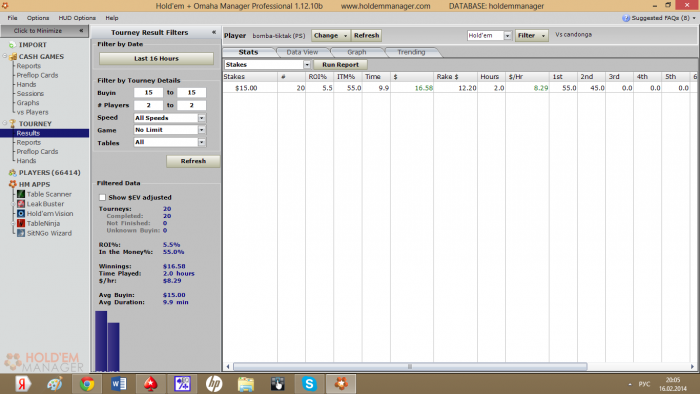Click the maximum Buyin field
The height and width of the screenshot is (394, 700).
pyautogui.click(x=192, y=93)
